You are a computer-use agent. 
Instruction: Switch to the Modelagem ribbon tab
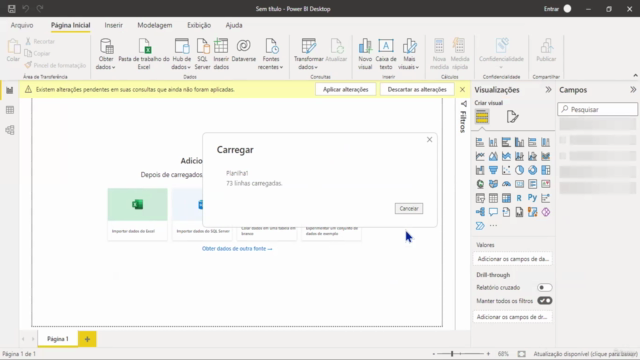[155, 25]
